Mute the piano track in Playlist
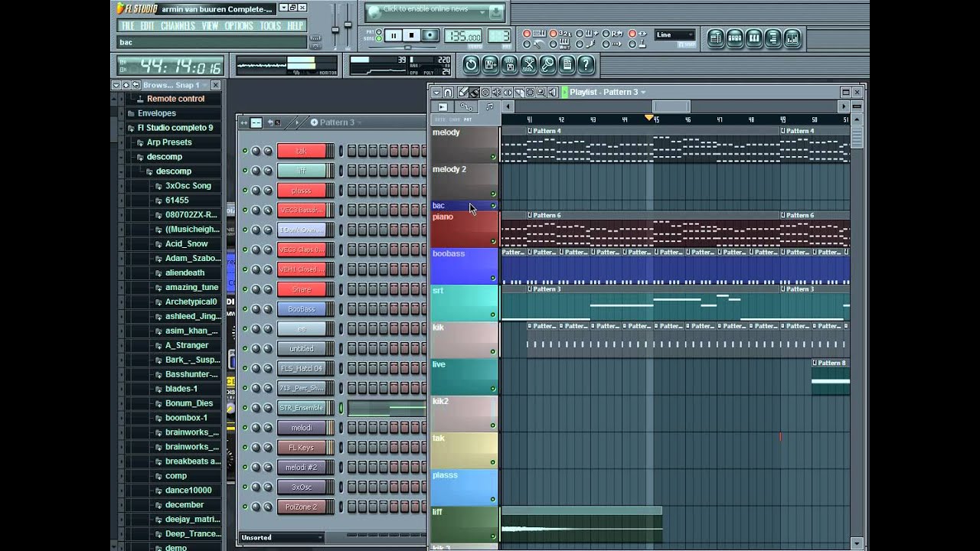 click(x=493, y=241)
